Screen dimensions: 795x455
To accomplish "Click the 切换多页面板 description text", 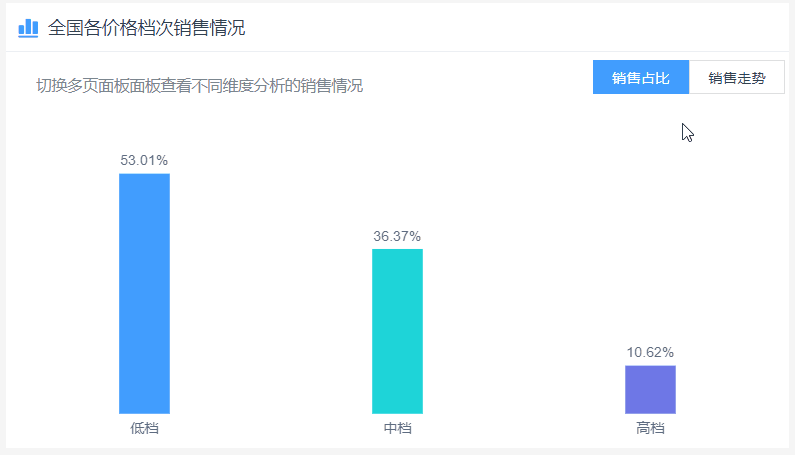I will pos(200,86).
